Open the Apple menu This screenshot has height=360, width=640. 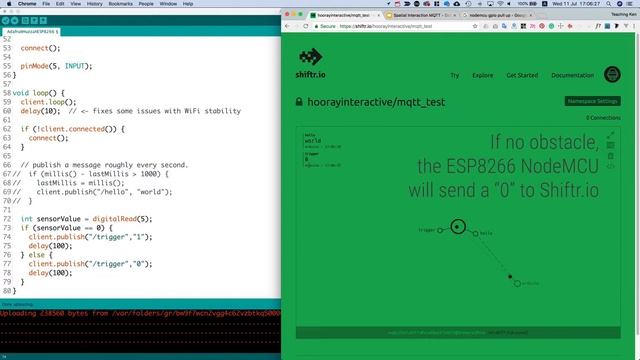[9, 4]
